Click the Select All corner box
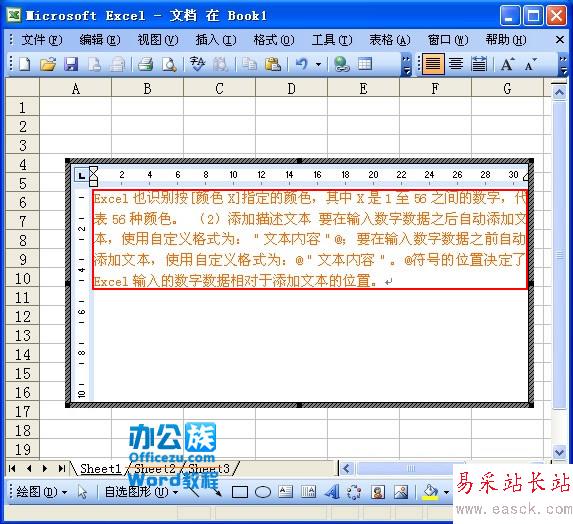 [23, 88]
